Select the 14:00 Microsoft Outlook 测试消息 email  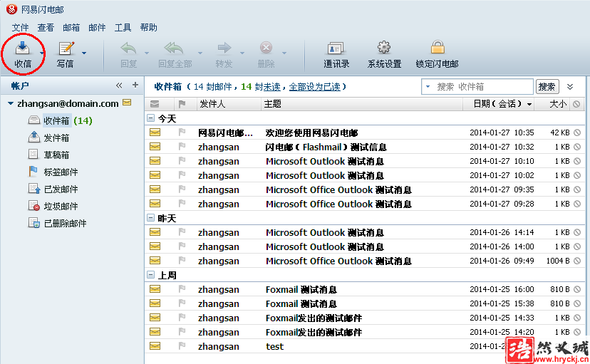click(365, 246)
